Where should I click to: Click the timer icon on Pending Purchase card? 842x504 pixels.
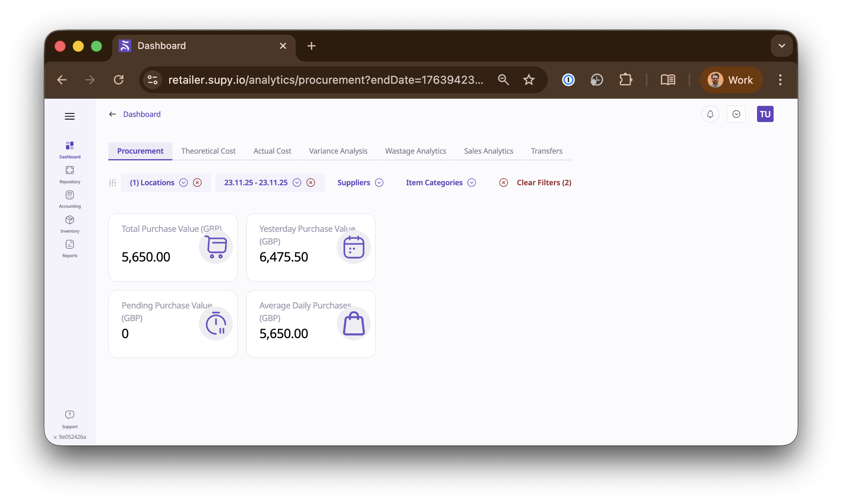pyautogui.click(x=216, y=323)
